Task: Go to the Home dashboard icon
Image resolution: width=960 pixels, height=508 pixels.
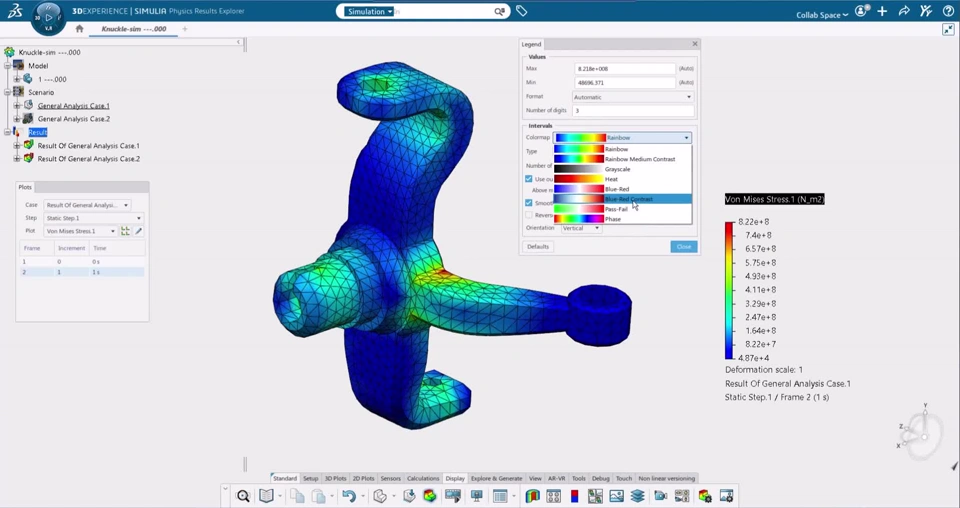Action: coord(79,29)
